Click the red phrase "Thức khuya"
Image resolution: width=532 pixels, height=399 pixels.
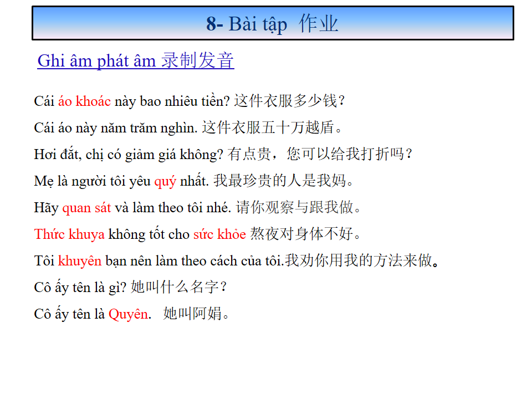click(69, 234)
